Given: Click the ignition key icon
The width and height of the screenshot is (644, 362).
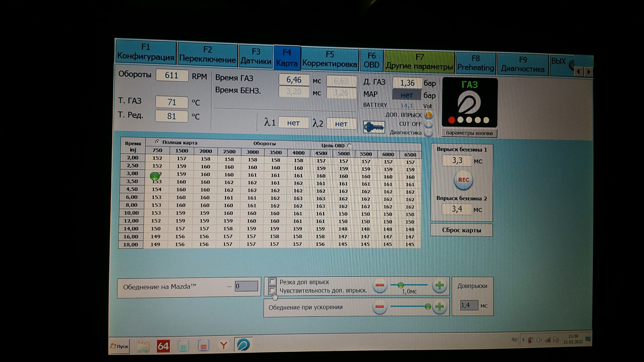Looking at the screenshot, I should coord(374,127).
